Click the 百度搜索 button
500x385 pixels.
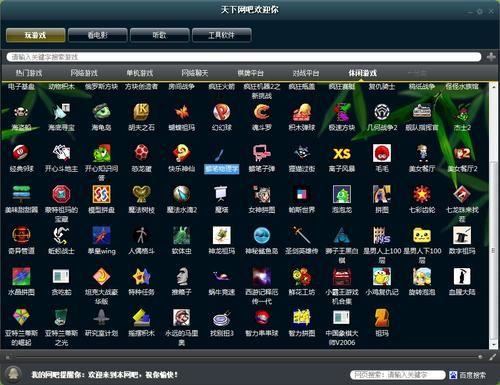467,375
